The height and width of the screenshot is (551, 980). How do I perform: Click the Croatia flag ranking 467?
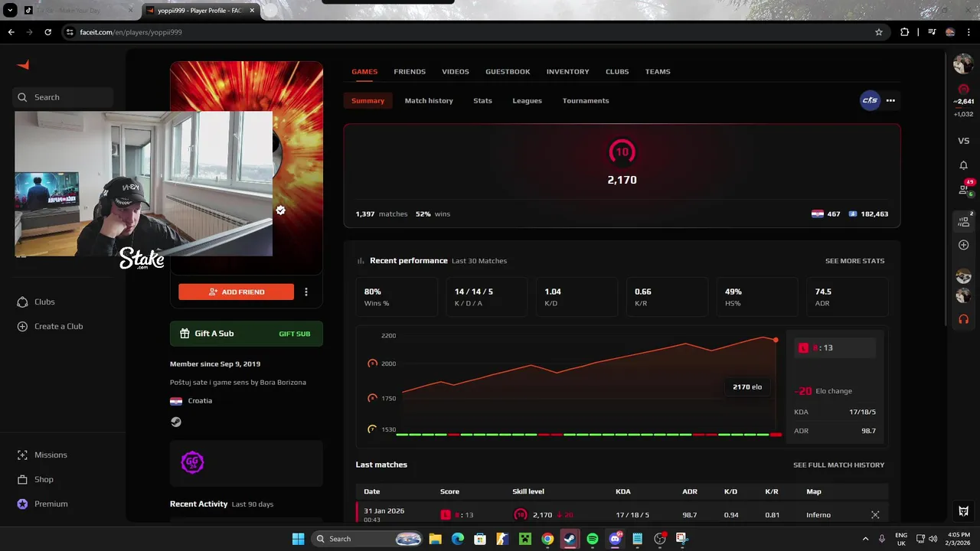pyautogui.click(x=826, y=214)
